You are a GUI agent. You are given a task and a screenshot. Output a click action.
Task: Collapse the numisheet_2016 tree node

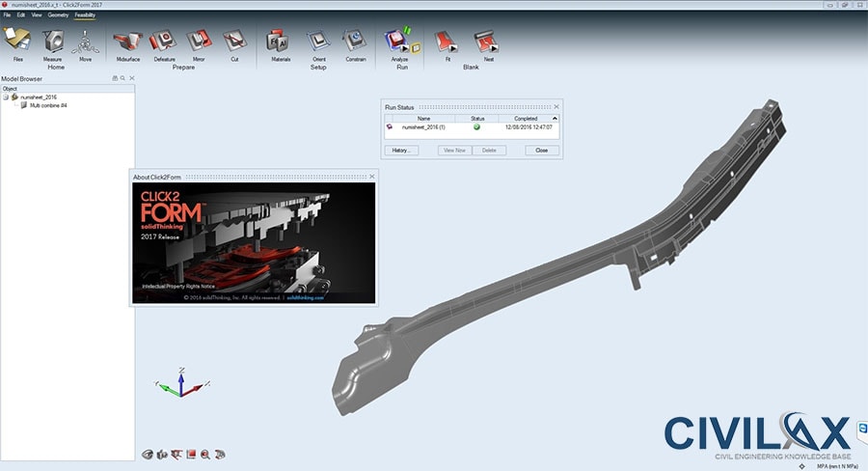click(6, 97)
